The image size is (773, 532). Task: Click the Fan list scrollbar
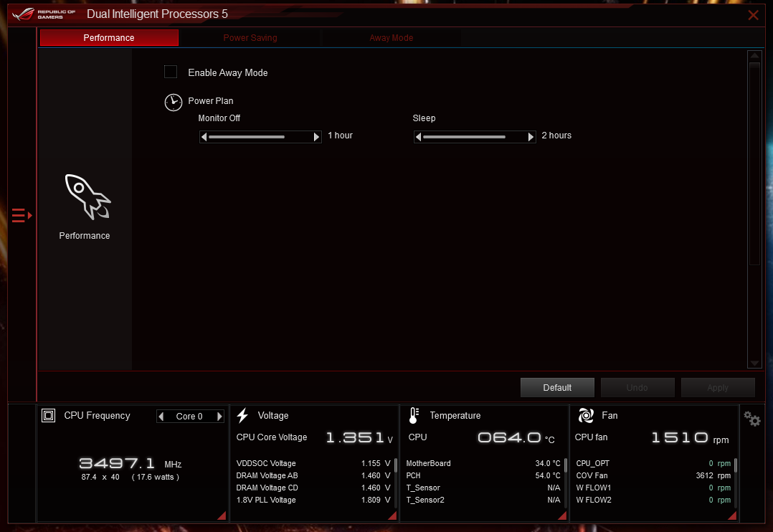[736, 483]
